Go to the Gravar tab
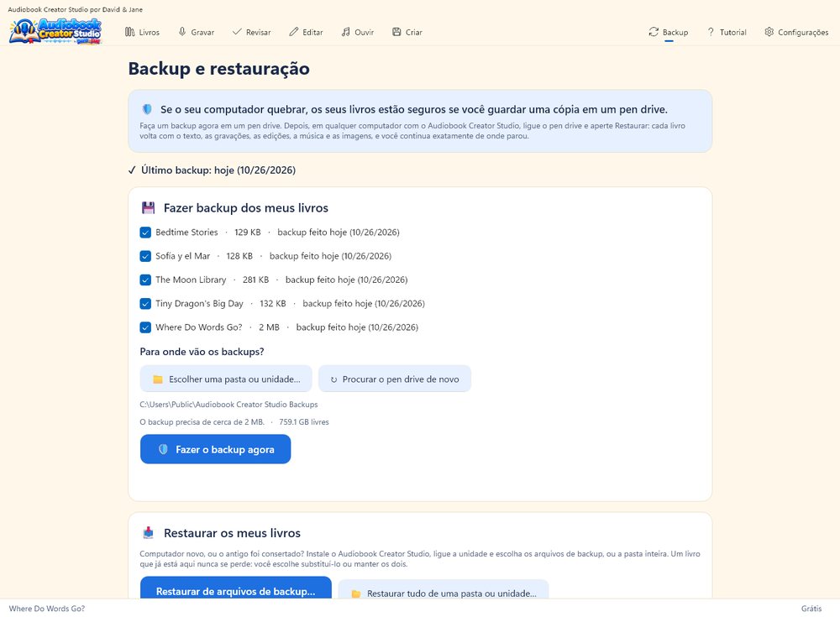840x617 pixels. [x=197, y=32]
